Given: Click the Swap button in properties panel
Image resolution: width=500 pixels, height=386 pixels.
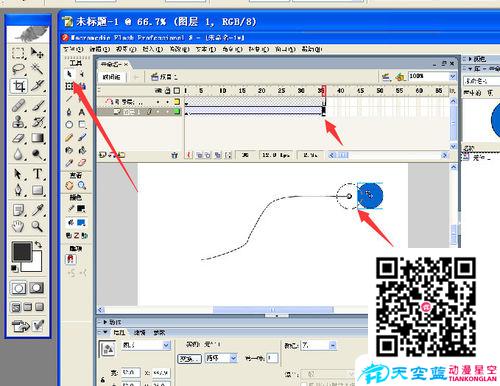Looking at the screenshot, I should 189,359.
